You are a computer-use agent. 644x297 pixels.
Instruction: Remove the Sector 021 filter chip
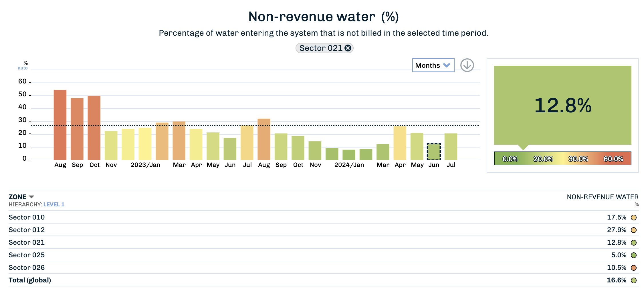pyautogui.click(x=348, y=48)
